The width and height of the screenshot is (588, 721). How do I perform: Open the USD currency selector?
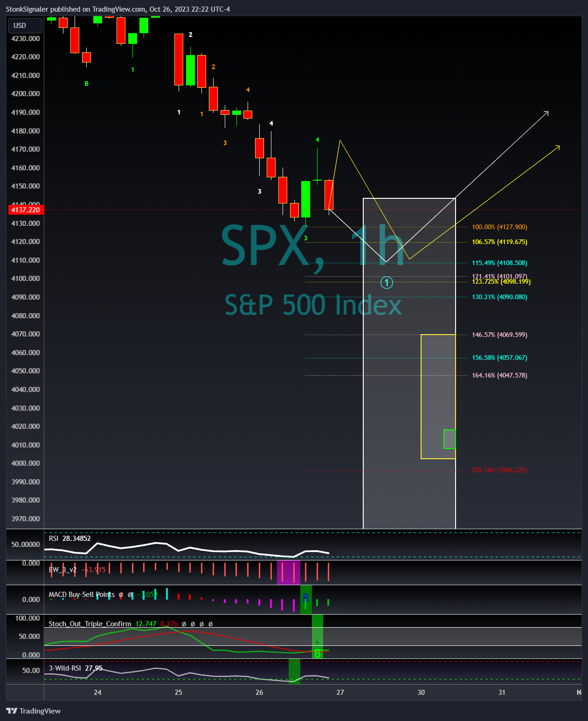pos(25,26)
